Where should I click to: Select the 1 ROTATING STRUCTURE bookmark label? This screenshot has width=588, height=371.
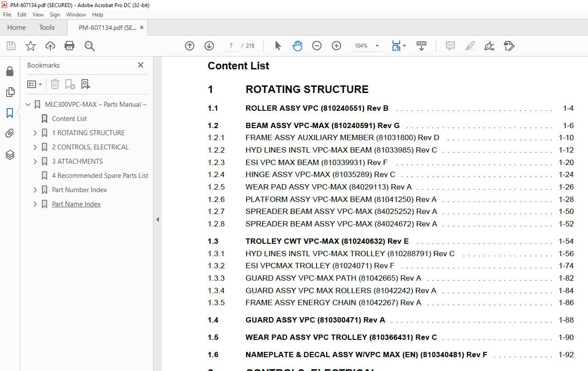(x=88, y=133)
